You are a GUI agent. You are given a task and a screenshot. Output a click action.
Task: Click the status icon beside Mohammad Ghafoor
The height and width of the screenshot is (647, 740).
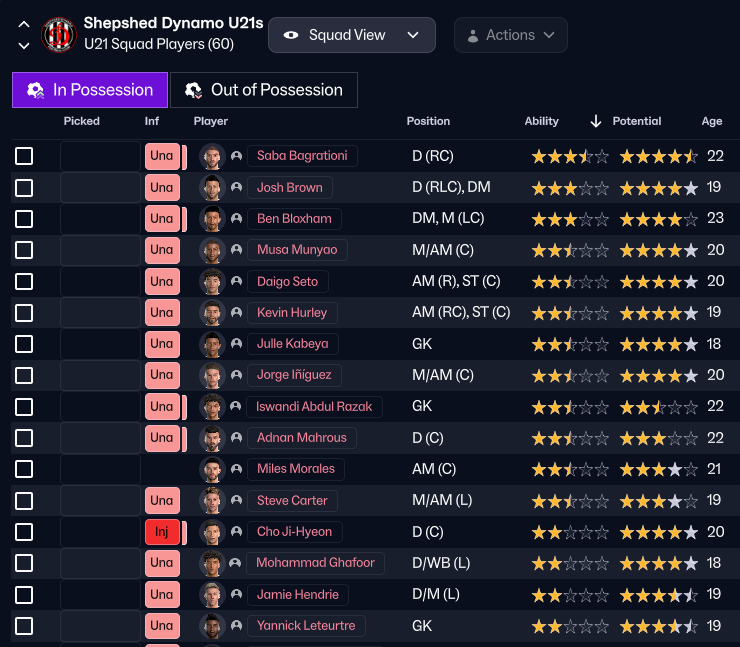[x=235, y=563]
